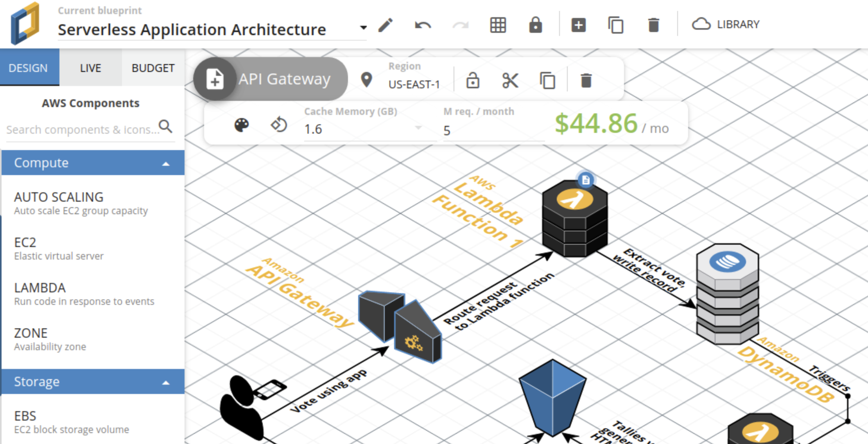Toggle lock on the selected API Gateway component

[x=473, y=81]
